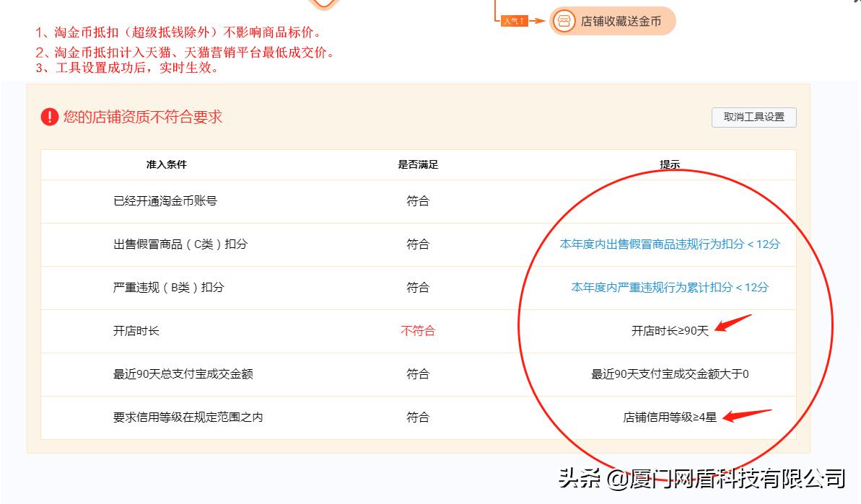The height and width of the screenshot is (504, 861).
Task: Click the 取消工具设置 button
Action: click(x=753, y=117)
